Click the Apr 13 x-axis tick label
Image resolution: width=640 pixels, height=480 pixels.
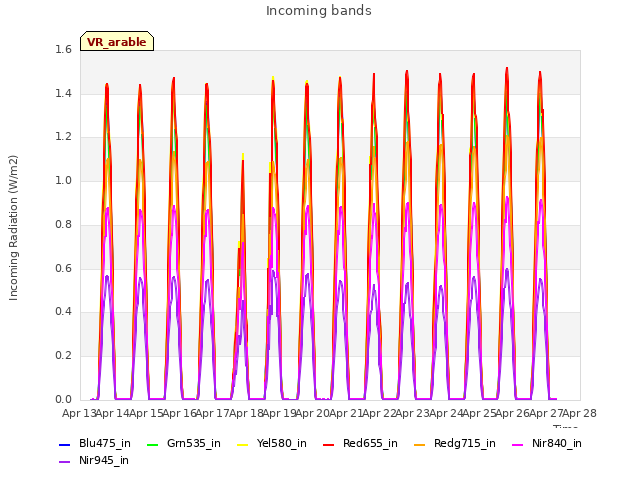[x=79, y=413]
